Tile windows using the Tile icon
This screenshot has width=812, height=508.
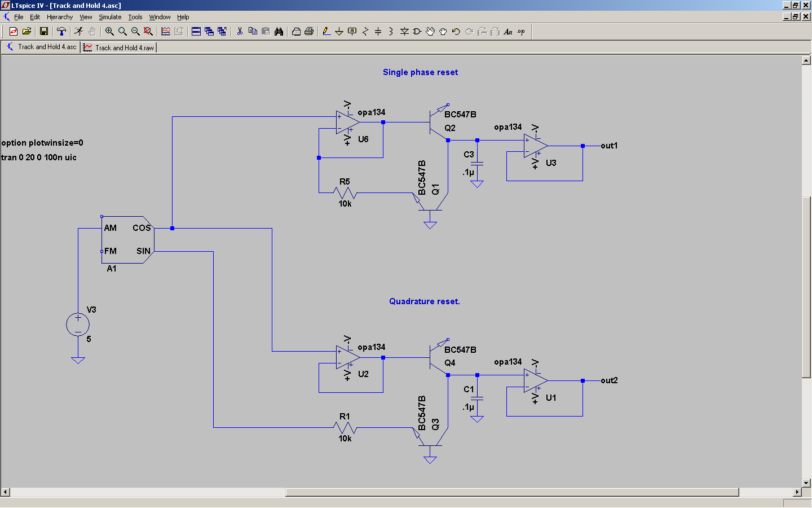click(196, 32)
